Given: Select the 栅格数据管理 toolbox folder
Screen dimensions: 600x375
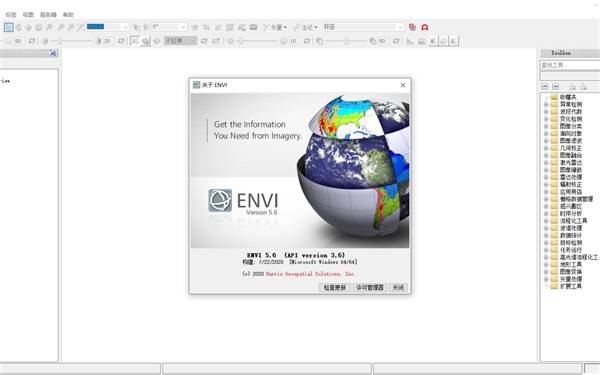Looking at the screenshot, I should (576, 199).
